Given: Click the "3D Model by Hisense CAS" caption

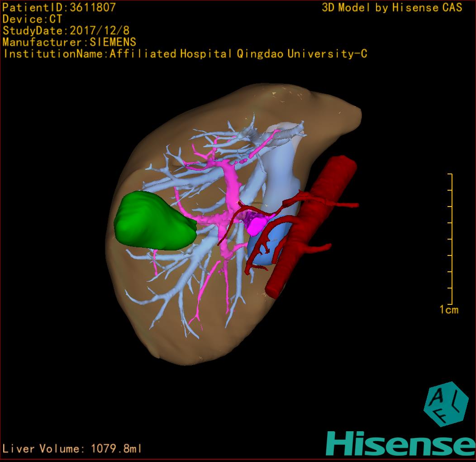Looking at the screenshot, I should pos(392,8).
